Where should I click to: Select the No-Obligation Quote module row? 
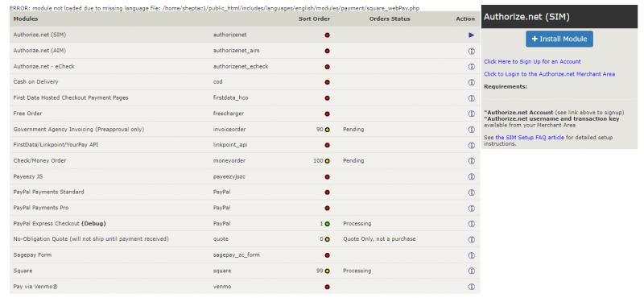(245, 239)
